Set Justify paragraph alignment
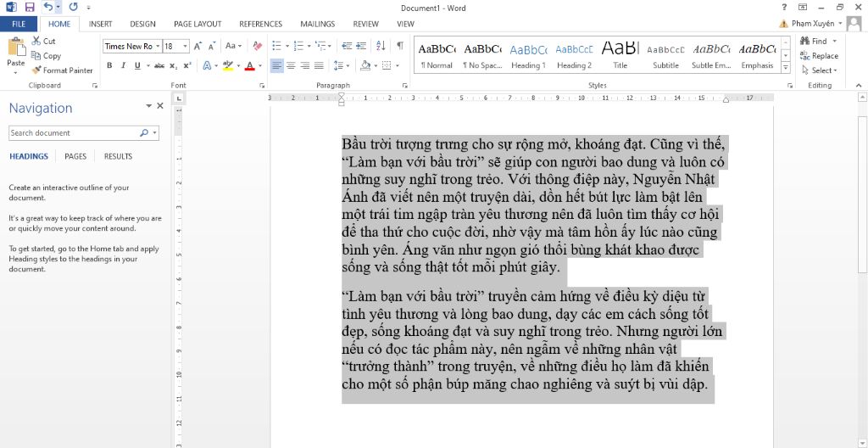Viewport: 868px width, 448px height. [319, 65]
